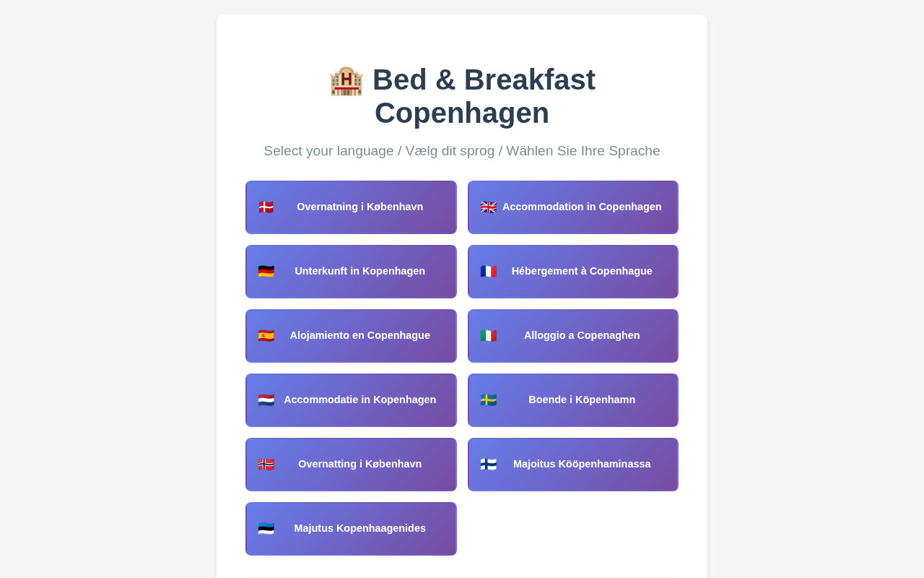Image resolution: width=924 pixels, height=578 pixels.
Task: Open Unterkunft in Kopenhagen
Action: coord(351,272)
